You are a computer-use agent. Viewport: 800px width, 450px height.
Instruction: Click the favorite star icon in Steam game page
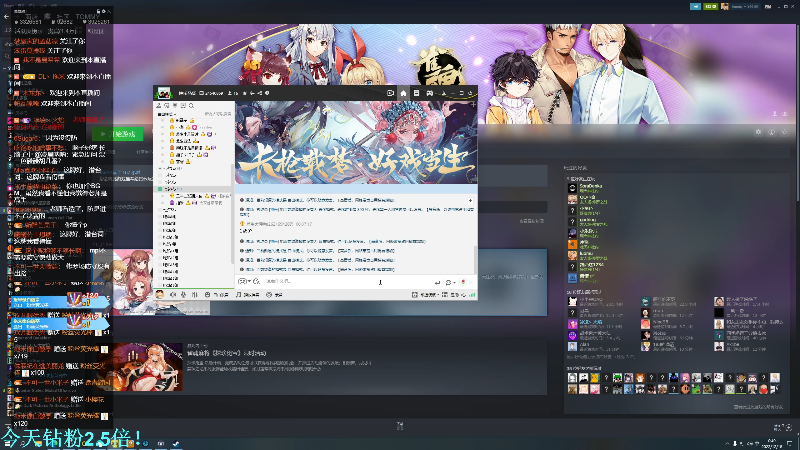pyautogui.click(x=785, y=132)
